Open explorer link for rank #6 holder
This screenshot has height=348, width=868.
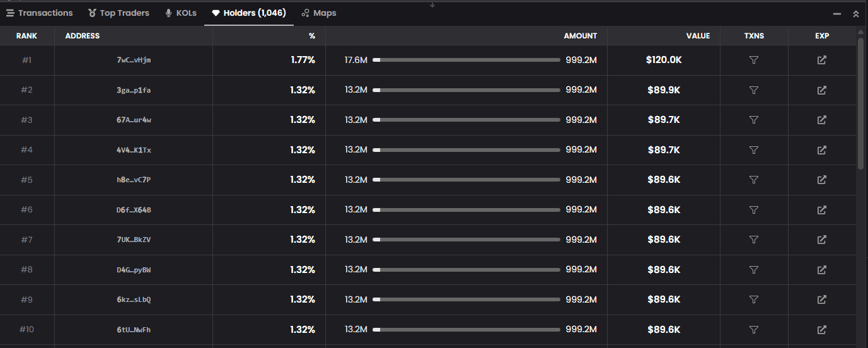[x=821, y=210]
